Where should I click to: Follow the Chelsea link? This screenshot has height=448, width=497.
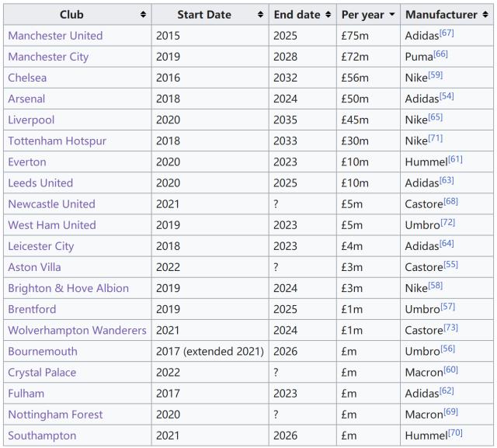point(27,78)
